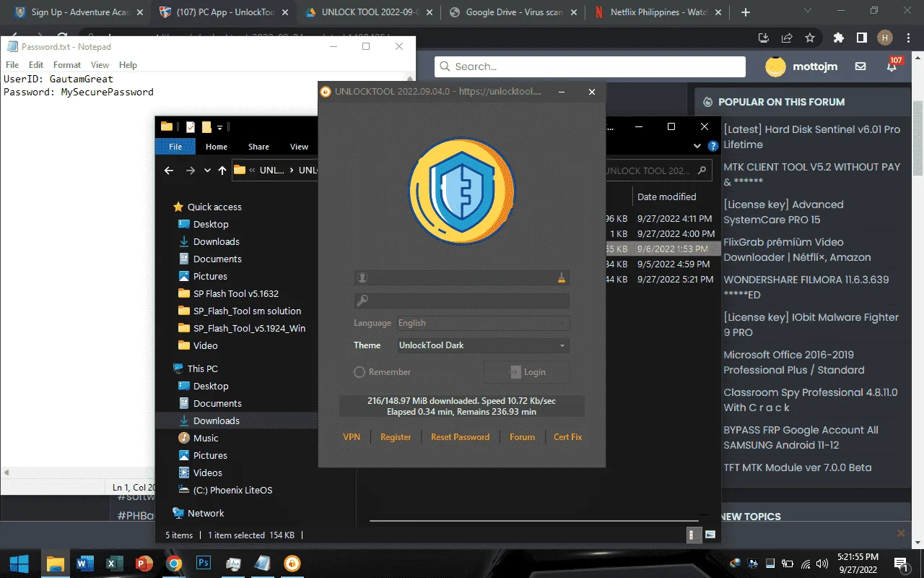Click the password input field with key icon

(x=462, y=301)
